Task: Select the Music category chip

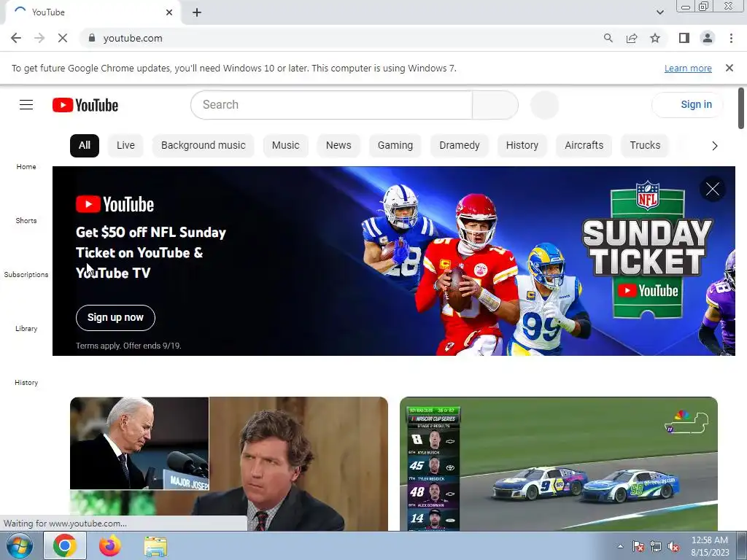Action: tap(286, 146)
